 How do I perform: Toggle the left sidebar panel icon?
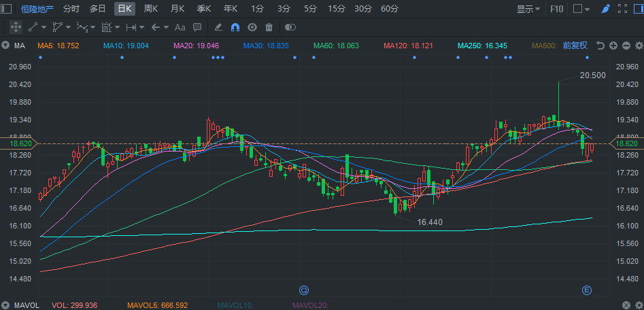(x=7, y=9)
